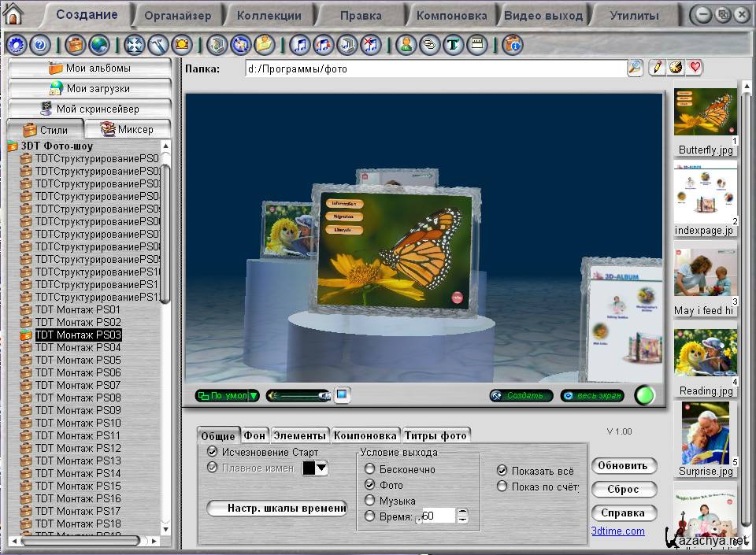This screenshot has width=756, height=555.
Task: Enable the Бесконечно exit condition
Action: point(370,470)
